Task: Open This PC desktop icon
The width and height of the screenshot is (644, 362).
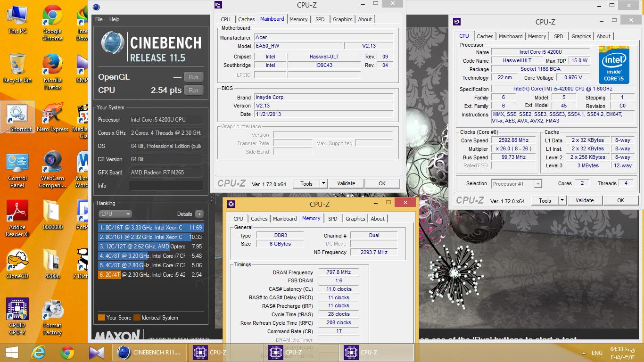Action: [17, 20]
